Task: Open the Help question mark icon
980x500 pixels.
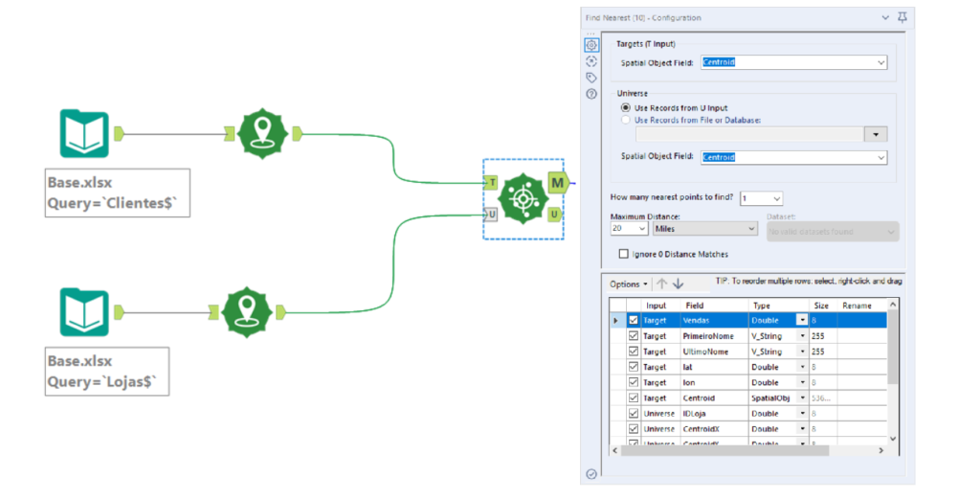Action: pyautogui.click(x=591, y=94)
